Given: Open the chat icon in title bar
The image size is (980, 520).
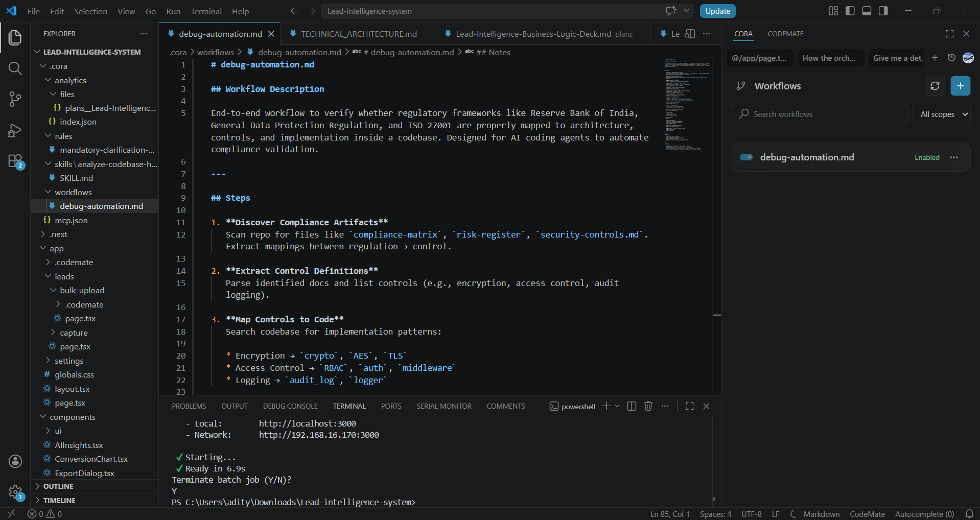Looking at the screenshot, I should [671, 11].
